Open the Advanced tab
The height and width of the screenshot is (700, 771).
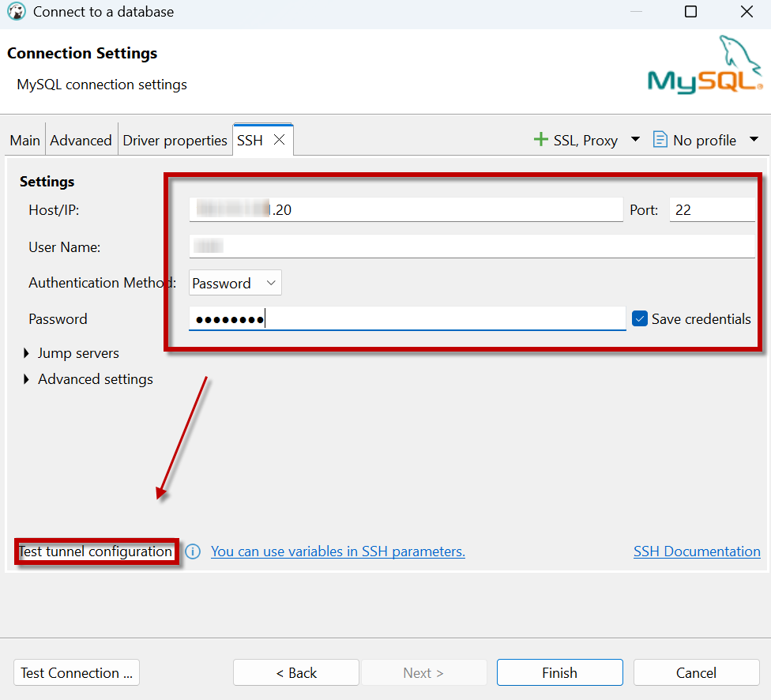coord(81,141)
